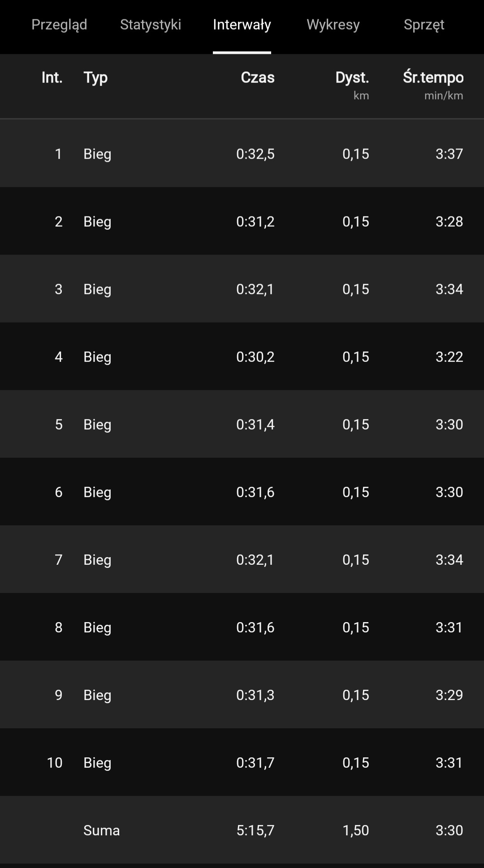
Task: Select interval 10 row with time 0:31,7
Action: 242,762
